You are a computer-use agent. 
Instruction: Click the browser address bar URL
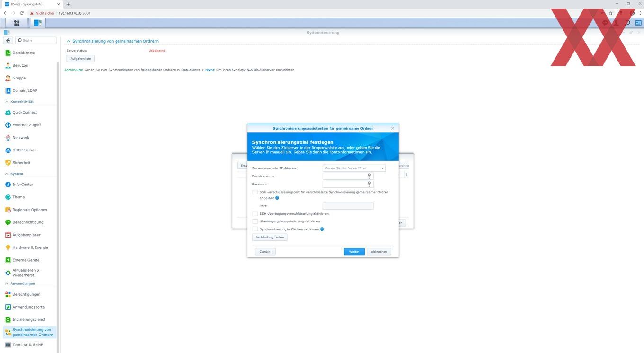(74, 13)
